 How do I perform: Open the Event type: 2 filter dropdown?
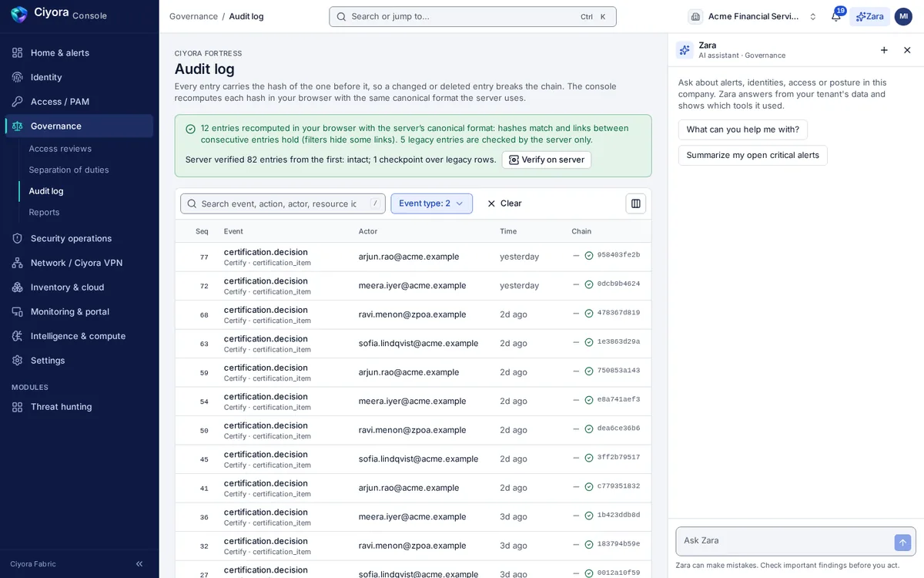point(431,203)
